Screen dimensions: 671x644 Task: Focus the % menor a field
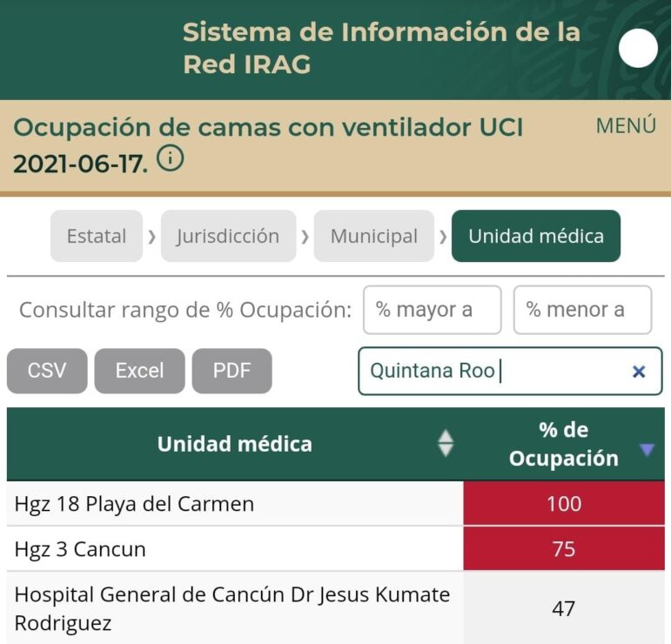582,310
